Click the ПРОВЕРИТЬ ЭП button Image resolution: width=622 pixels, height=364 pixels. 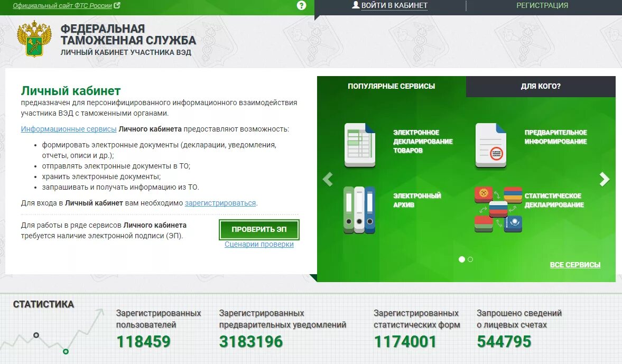[259, 230]
